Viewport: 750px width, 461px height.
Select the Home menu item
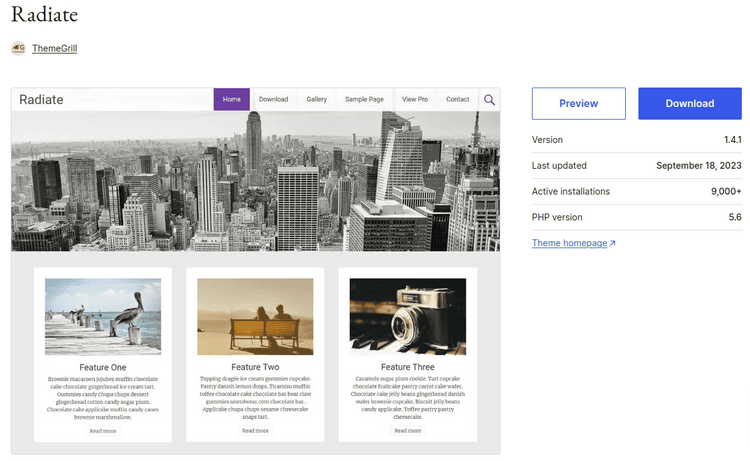point(232,100)
